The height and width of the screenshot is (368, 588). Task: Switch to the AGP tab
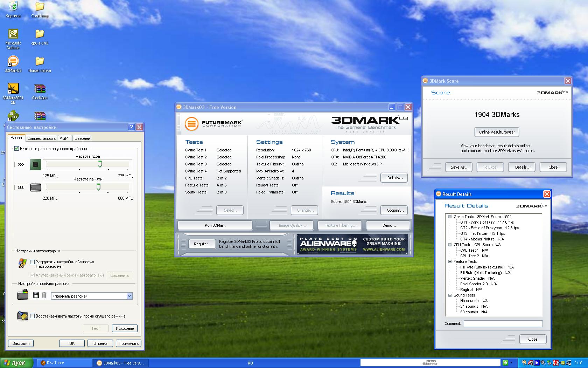(x=64, y=138)
